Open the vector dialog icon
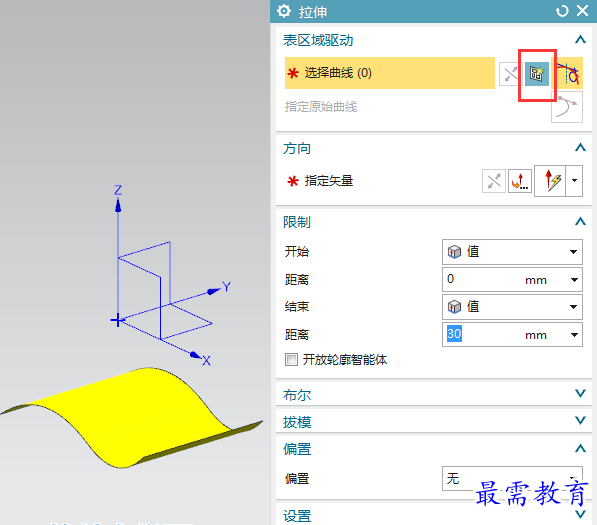Image resolution: width=597 pixels, height=525 pixels. tap(520, 181)
